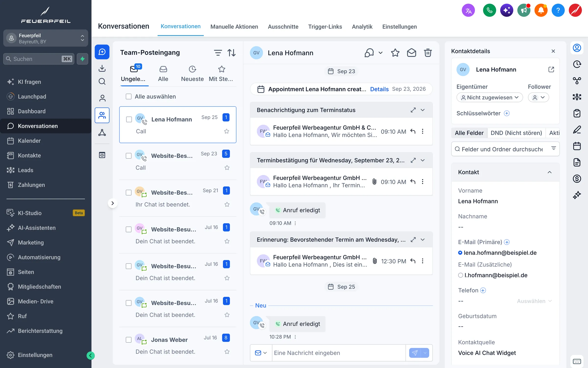The width and height of the screenshot is (588, 368).
Task: Select the Jonas Weber conversation checkbox
Action: 129,340
